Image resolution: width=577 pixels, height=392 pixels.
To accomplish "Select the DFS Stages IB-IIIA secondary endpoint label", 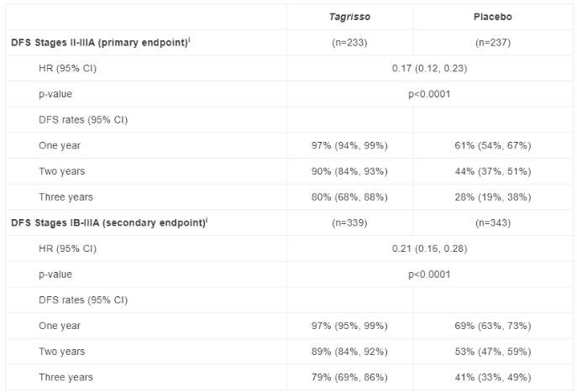I will pyautogui.click(x=108, y=222).
